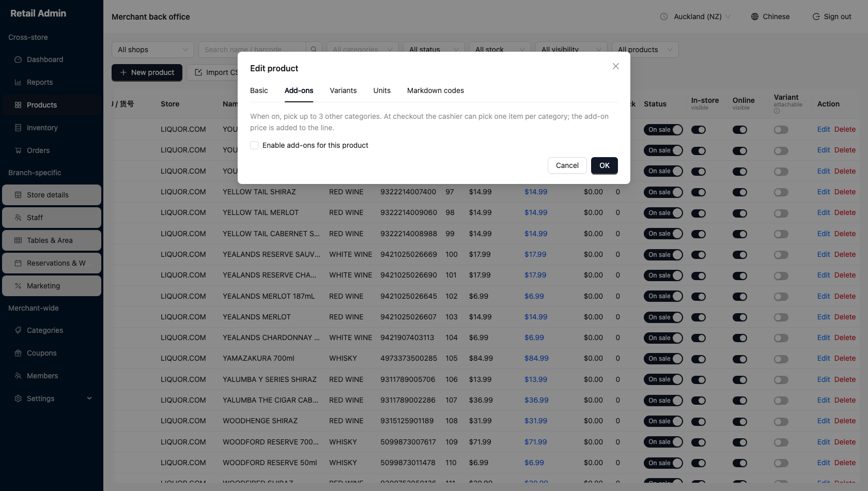Screen dimensions: 868x491
Task: Click the Tables & Area icon
Action: point(18,240)
